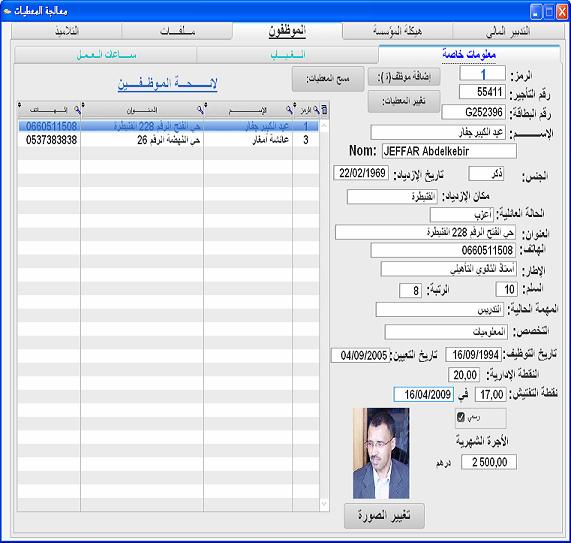Click the تغيير المعطيات button
571x543 pixels.
pyautogui.click(x=404, y=101)
